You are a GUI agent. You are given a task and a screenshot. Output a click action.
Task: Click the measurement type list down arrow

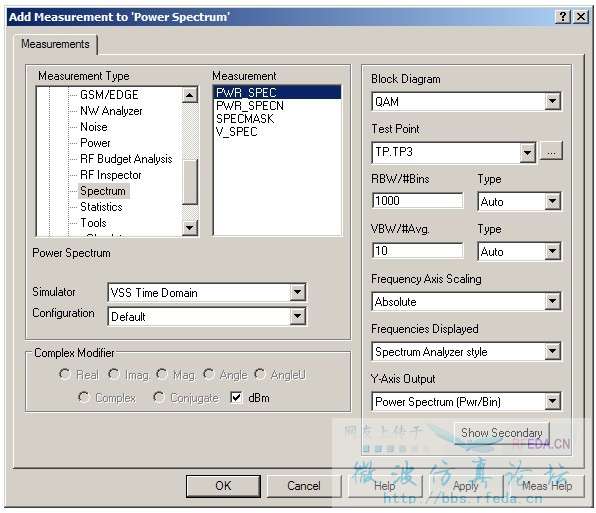[190, 228]
